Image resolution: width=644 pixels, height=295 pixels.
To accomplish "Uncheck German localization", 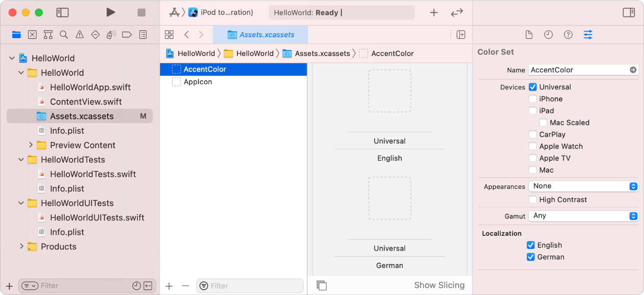I will [531, 257].
